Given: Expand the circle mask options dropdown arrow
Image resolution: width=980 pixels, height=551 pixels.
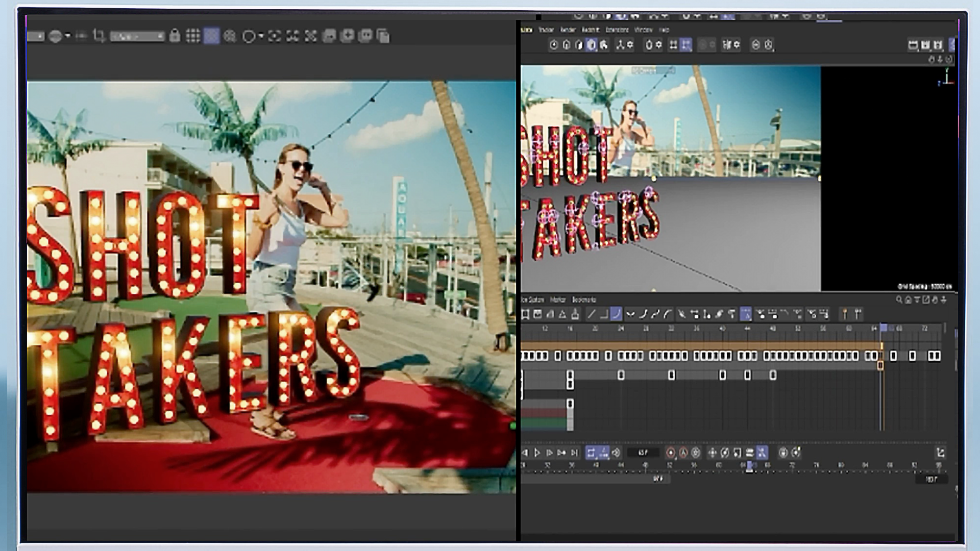Looking at the screenshot, I should click(x=261, y=36).
